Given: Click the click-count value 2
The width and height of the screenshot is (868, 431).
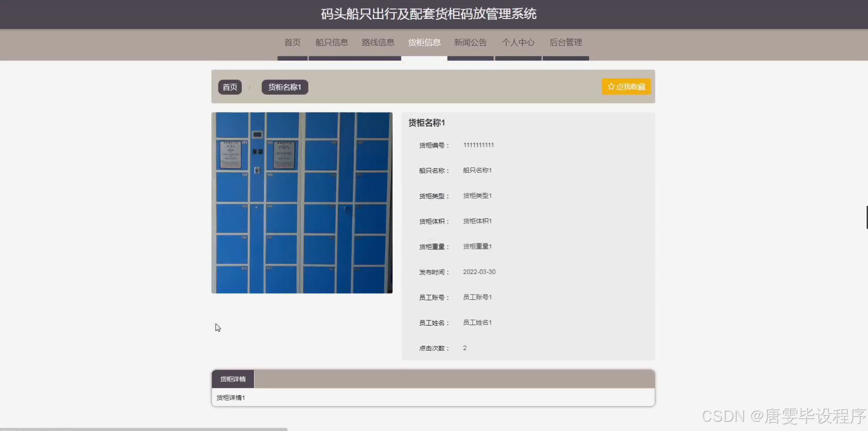Looking at the screenshot, I should 465,348.
